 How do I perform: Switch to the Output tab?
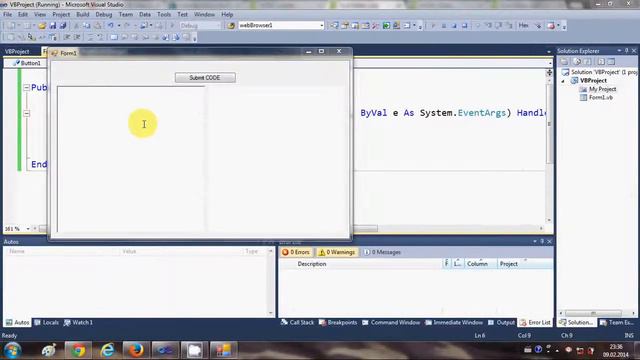click(x=502, y=322)
